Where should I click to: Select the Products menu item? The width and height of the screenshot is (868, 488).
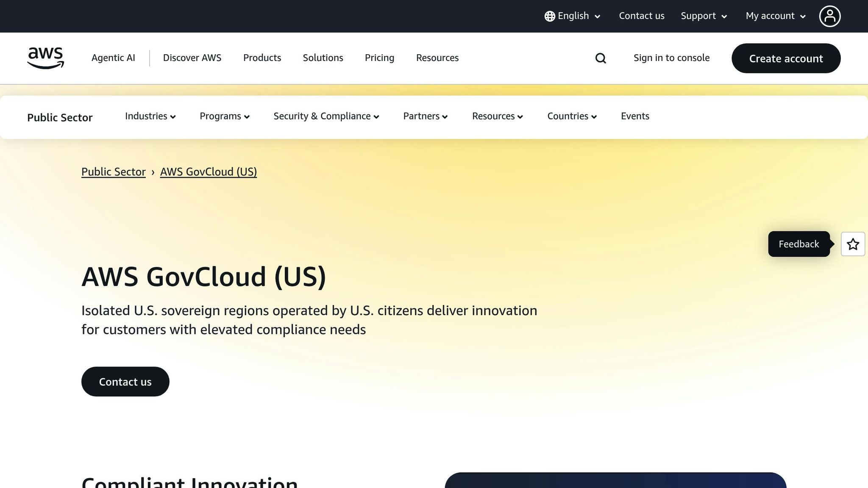[x=262, y=58]
